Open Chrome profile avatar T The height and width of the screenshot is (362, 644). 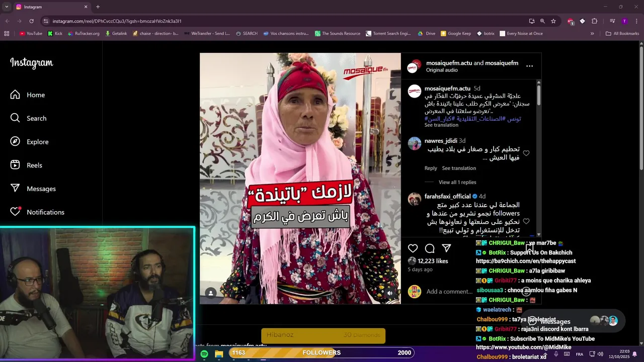[624, 21]
